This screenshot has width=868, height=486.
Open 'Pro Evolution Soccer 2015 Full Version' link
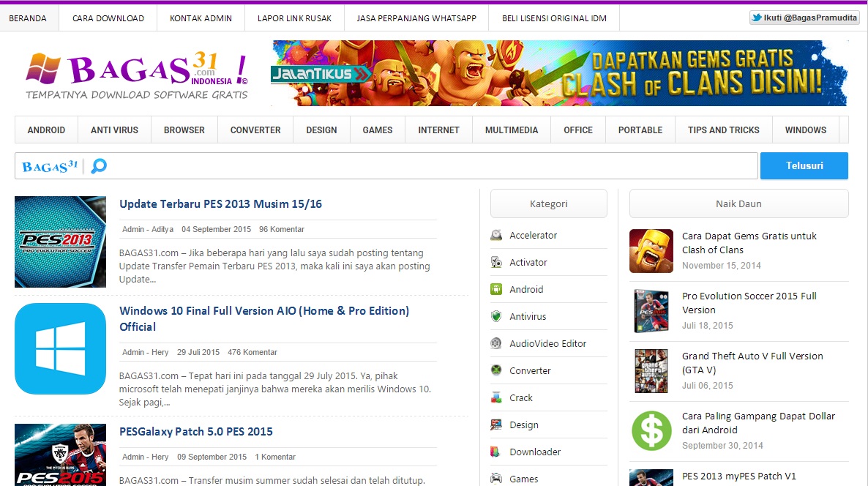749,303
